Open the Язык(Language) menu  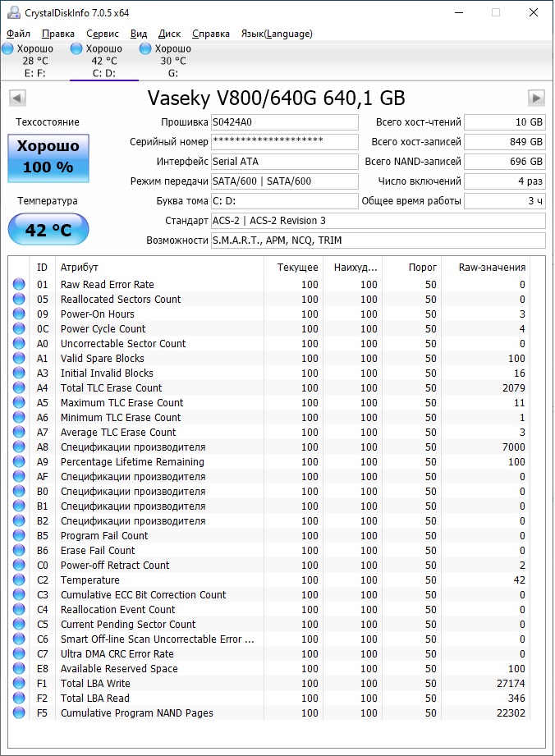pyautogui.click(x=277, y=34)
